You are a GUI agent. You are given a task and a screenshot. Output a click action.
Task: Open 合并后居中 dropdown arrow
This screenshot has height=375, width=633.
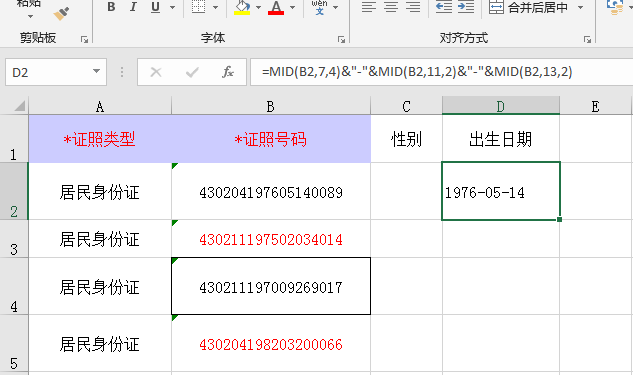click(x=581, y=7)
